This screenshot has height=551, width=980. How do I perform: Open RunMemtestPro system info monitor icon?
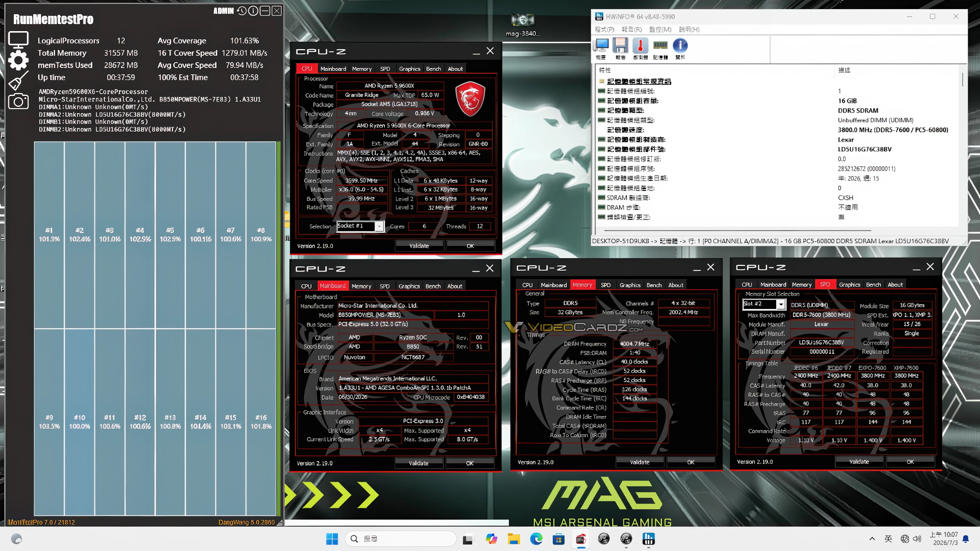click(18, 40)
